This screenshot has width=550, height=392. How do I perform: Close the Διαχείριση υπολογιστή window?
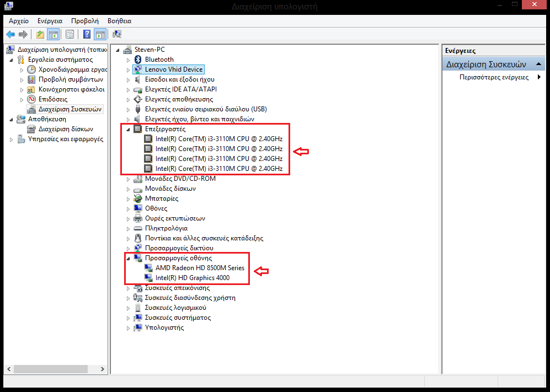pyautogui.click(x=534, y=4)
